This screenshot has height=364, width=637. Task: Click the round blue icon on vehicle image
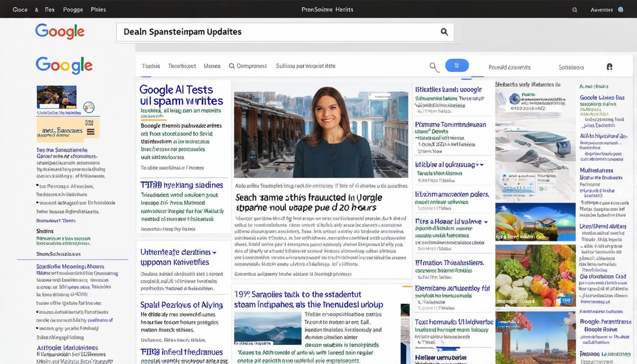point(514,99)
